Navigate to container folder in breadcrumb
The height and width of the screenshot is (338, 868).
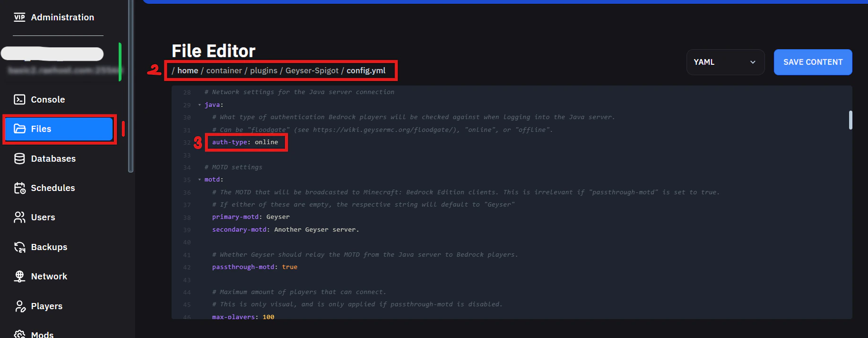(x=224, y=70)
